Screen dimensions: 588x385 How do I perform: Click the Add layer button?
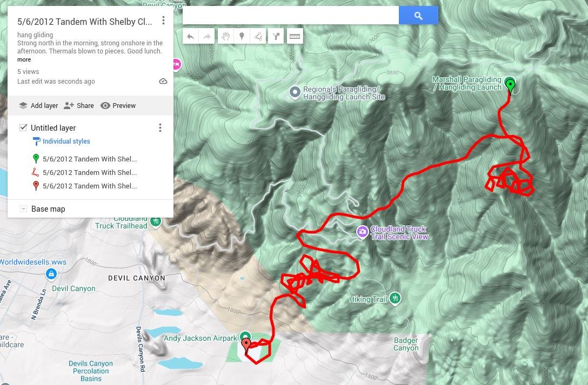38,106
